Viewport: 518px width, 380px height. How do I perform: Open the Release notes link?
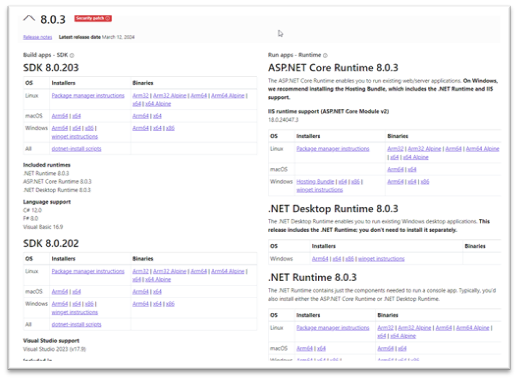37,37
